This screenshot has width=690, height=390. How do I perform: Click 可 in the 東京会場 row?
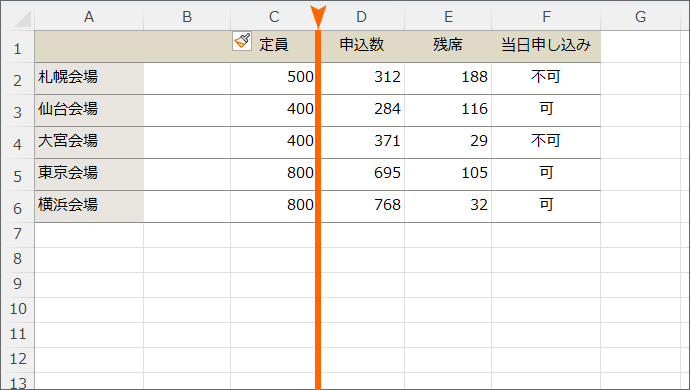[x=546, y=175]
